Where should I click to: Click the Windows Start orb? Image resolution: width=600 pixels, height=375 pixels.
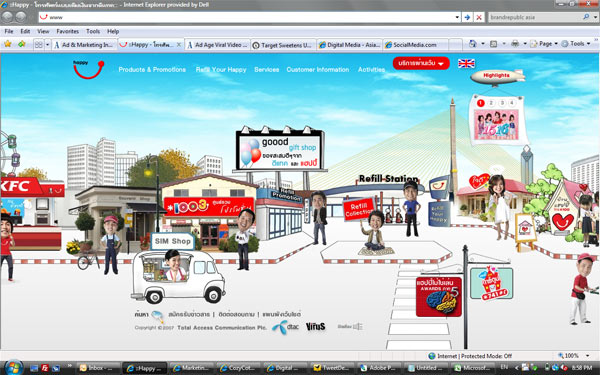[x=13, y=367]
